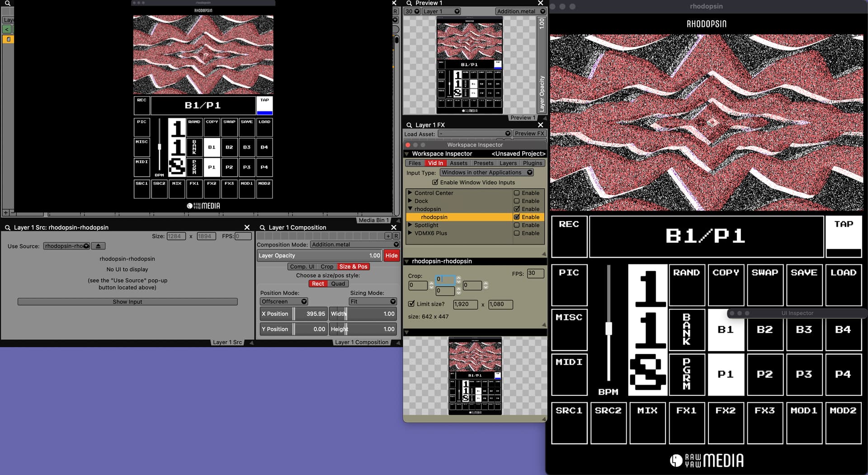Enable the Control Center video input

(x=517, y=193)
